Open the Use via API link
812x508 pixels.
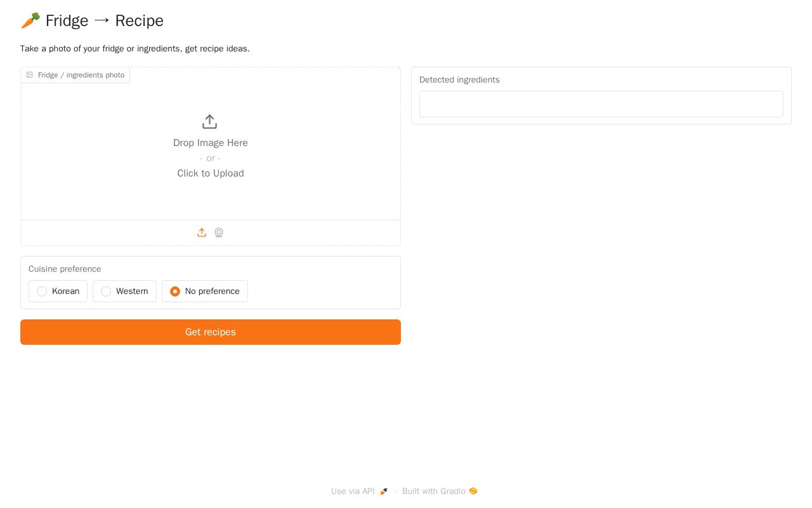360,491
